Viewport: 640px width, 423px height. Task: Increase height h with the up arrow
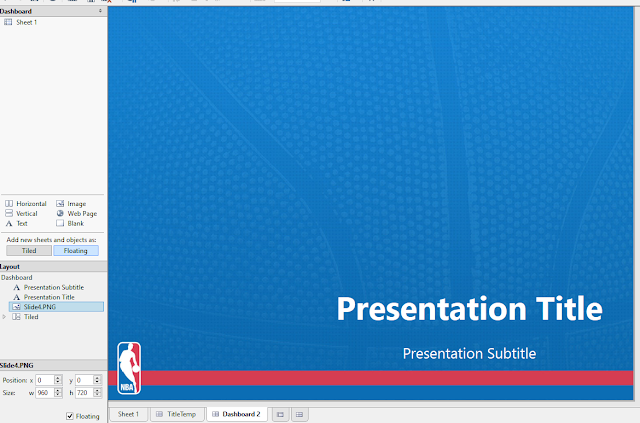97,390
